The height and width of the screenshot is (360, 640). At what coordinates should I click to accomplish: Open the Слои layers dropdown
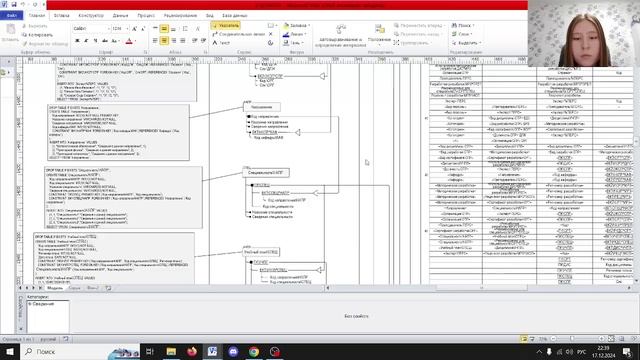pyautogui.click(x=462, y=34)
